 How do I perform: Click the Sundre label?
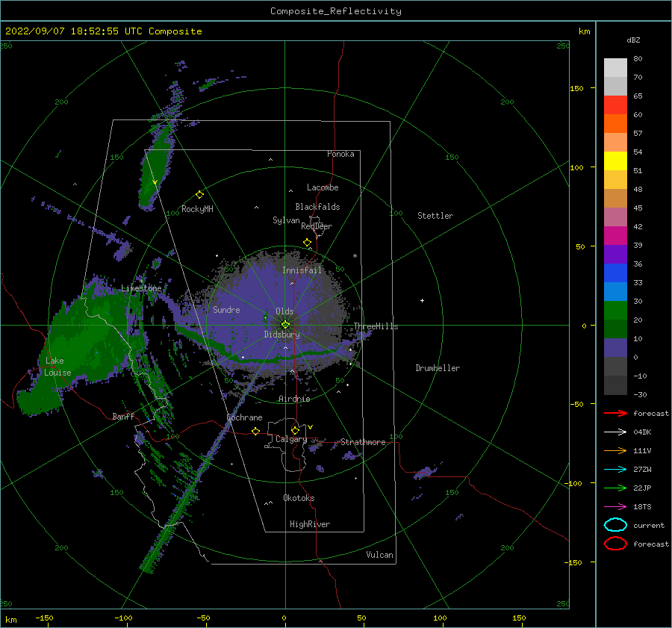click(226, 309)
